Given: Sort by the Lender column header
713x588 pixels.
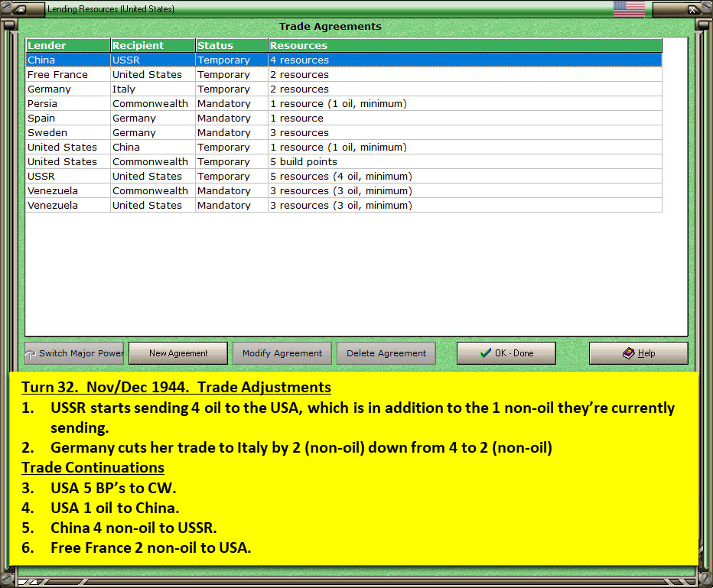Looking at the screenshot, I should pos(68,45).
